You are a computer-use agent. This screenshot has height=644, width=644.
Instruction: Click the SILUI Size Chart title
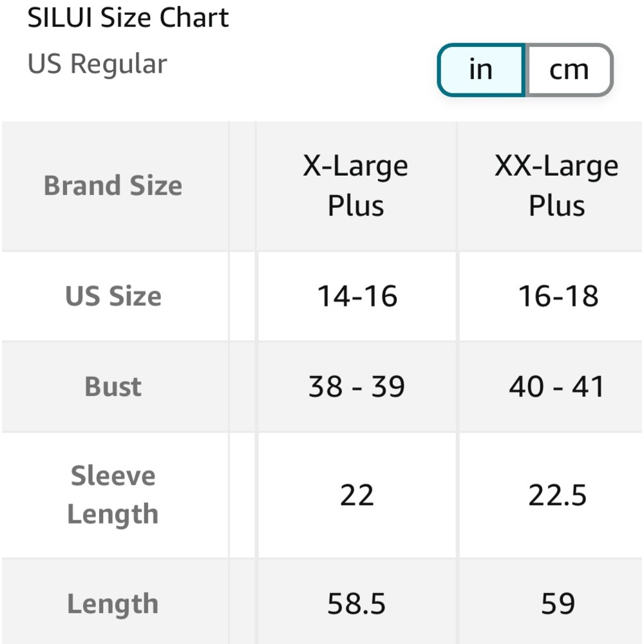(x=128, y=17)
